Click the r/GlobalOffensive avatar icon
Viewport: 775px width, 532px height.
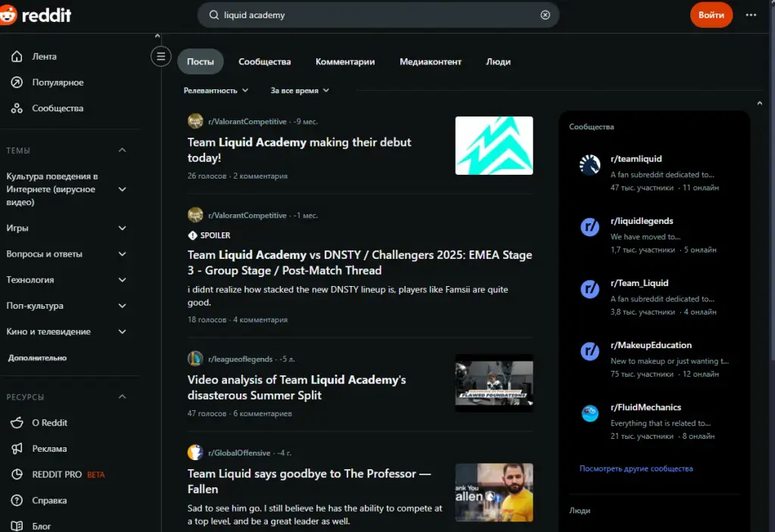coord(195,453)
